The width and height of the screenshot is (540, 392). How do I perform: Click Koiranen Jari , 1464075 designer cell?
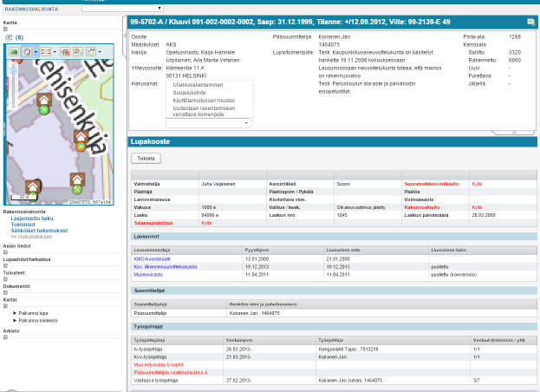pos(254,313)
